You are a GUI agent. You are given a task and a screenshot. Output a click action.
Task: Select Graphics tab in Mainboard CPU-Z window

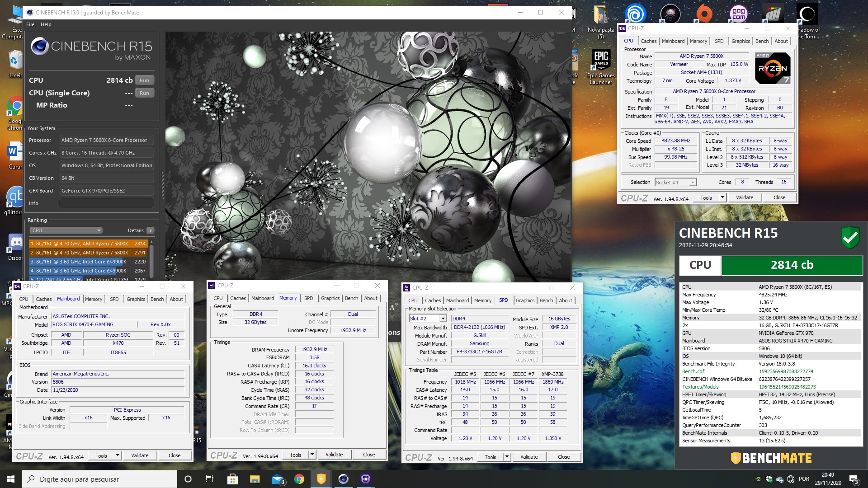coord(136,299)
